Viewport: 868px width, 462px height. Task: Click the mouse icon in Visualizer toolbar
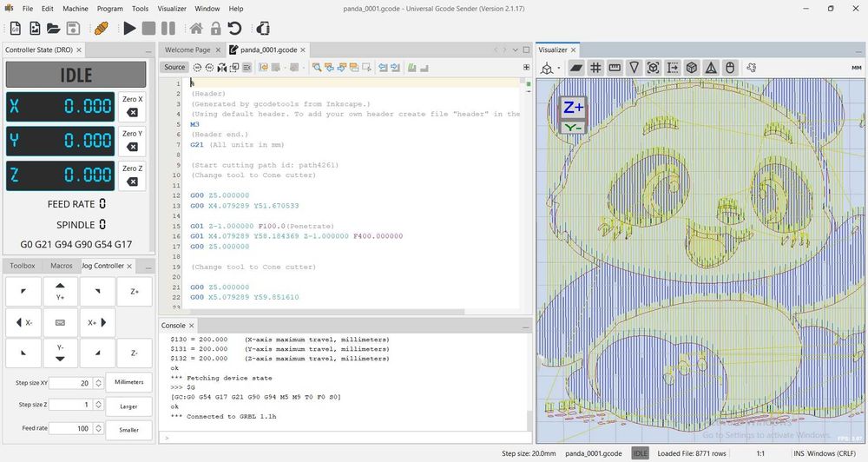[730, 67]
